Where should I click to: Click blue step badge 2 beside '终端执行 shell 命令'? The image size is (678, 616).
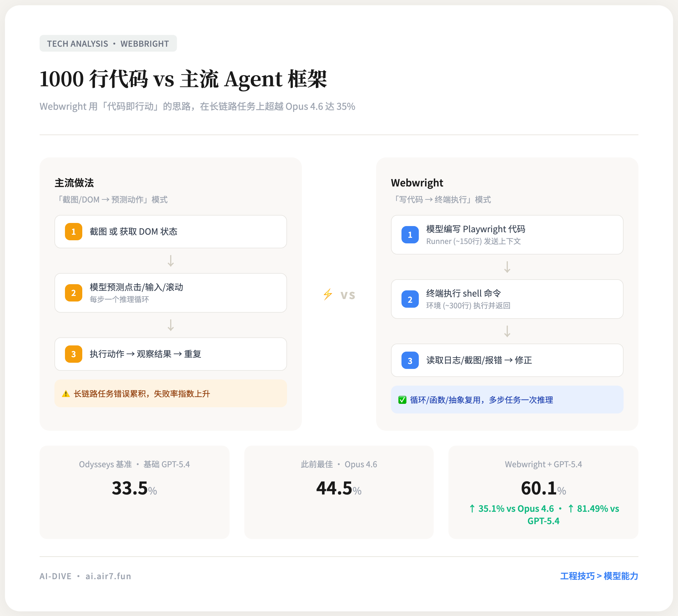410,299
